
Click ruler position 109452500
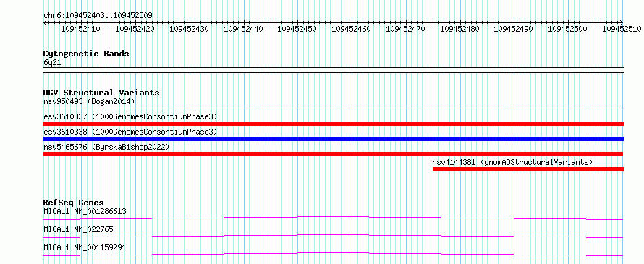(568, 29)
